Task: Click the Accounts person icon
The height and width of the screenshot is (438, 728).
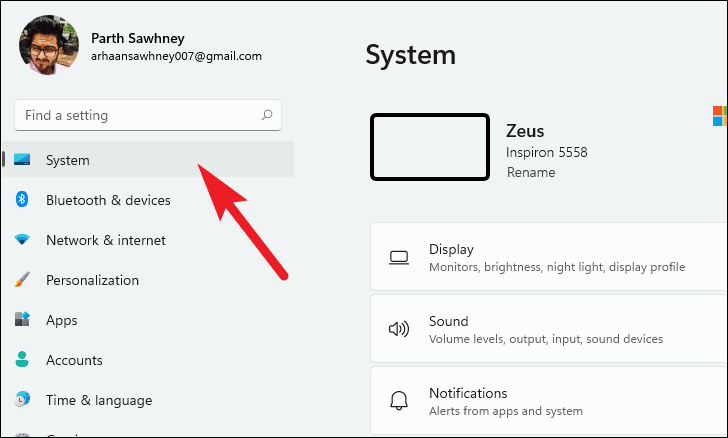Action: (x=22, y=360)
